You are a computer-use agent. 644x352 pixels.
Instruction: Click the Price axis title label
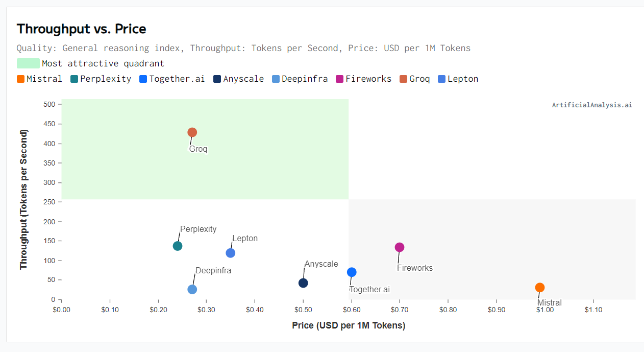point(349,325)
